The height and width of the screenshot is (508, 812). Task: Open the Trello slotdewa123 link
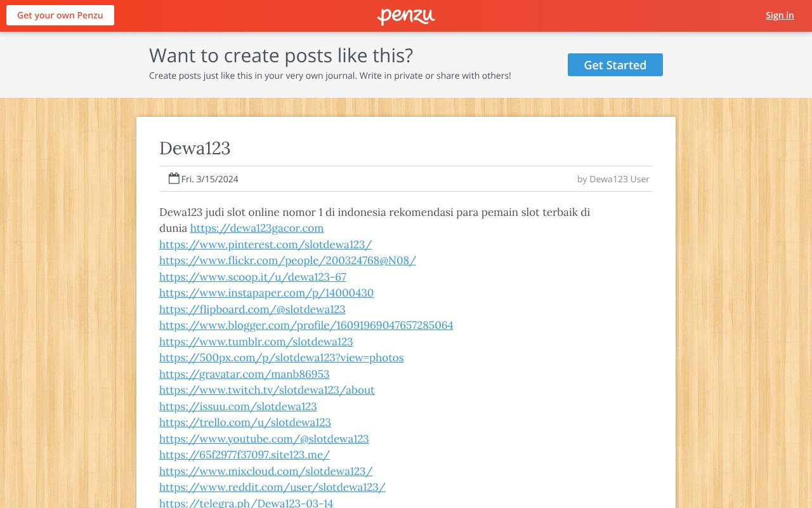coord(245,422)
